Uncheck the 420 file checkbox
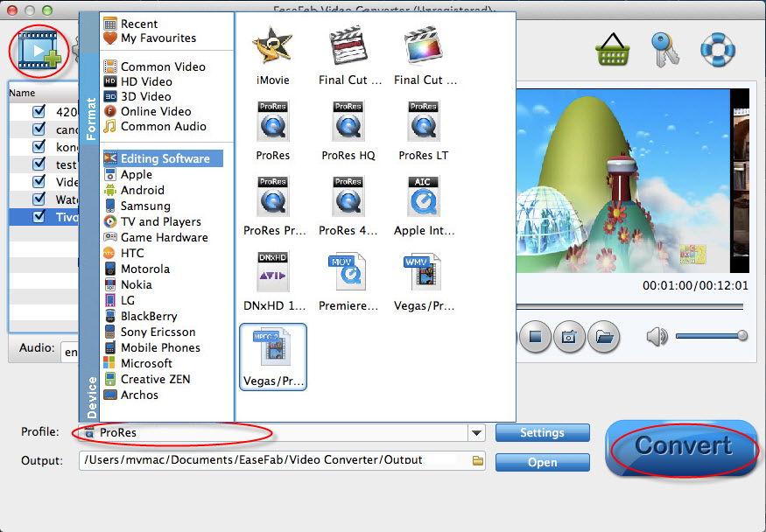The height and width of the screenshot is (532, 766). click(x=39, y=112)
